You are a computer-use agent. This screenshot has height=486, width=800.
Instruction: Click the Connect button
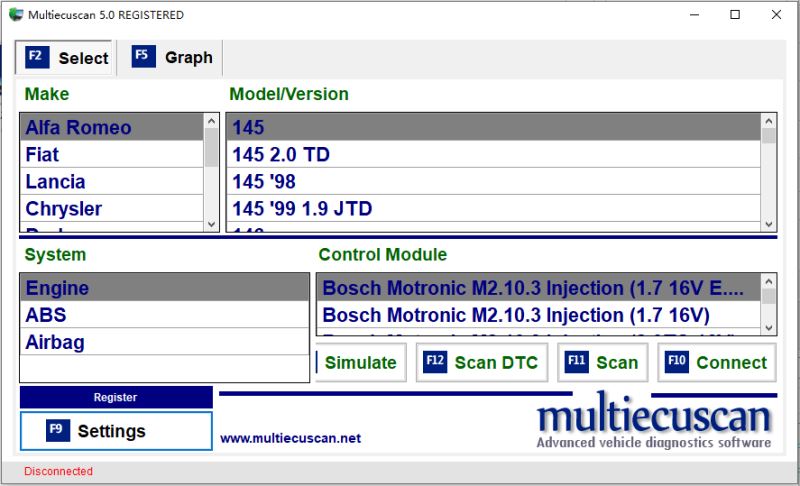click(717, 363)
